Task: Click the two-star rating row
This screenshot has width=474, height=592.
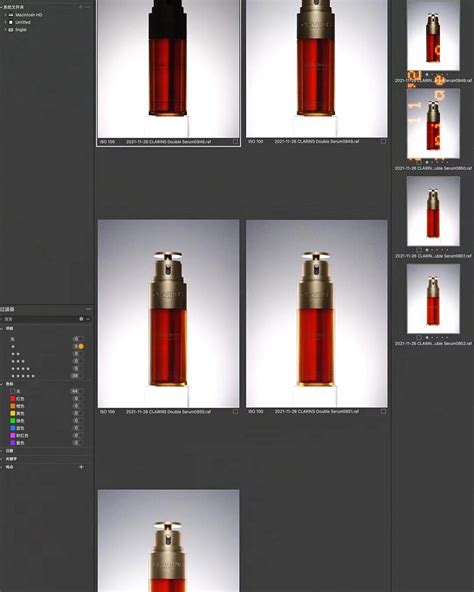Action: pos(15,354)
